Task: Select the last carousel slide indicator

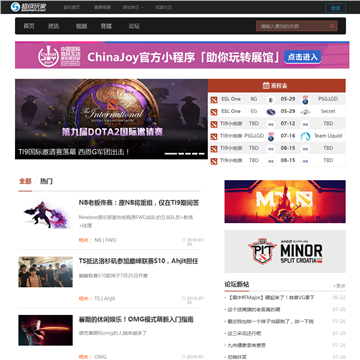Action: (x=202, y=154)
